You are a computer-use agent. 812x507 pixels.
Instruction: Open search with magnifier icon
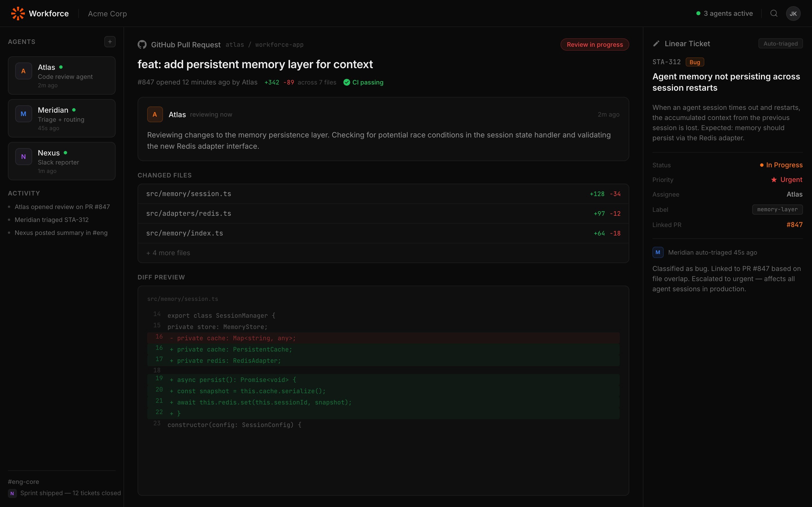coord(774,14)
